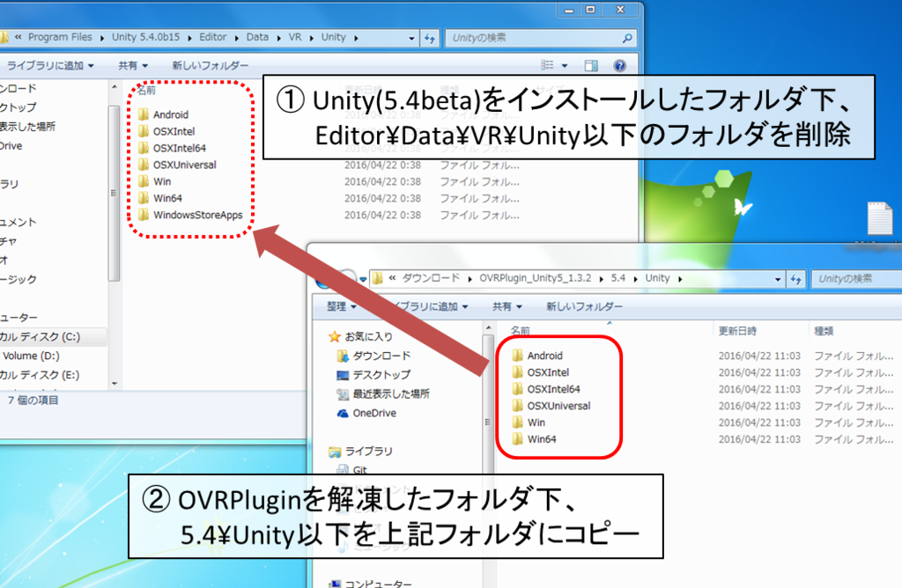
Task: Select OneDrive in favorites list
Action: (x=367, y=413)
